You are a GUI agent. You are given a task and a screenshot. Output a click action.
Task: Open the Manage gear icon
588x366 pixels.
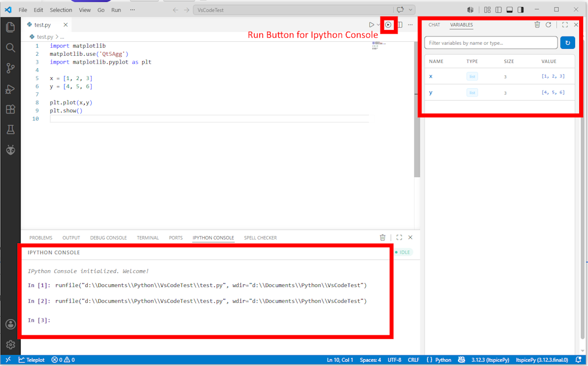11,345
